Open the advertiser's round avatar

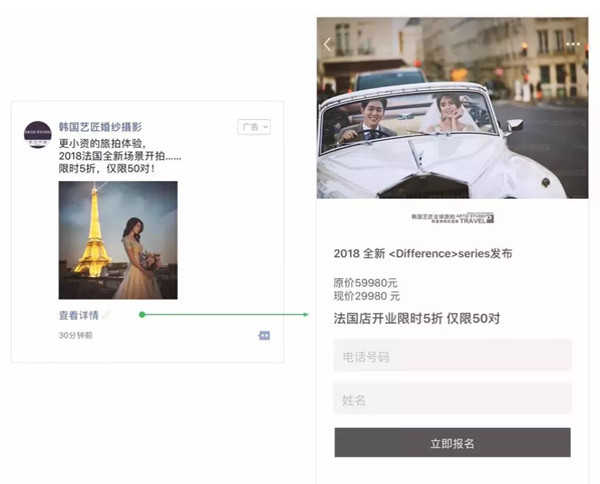click(x=38, y=134)
